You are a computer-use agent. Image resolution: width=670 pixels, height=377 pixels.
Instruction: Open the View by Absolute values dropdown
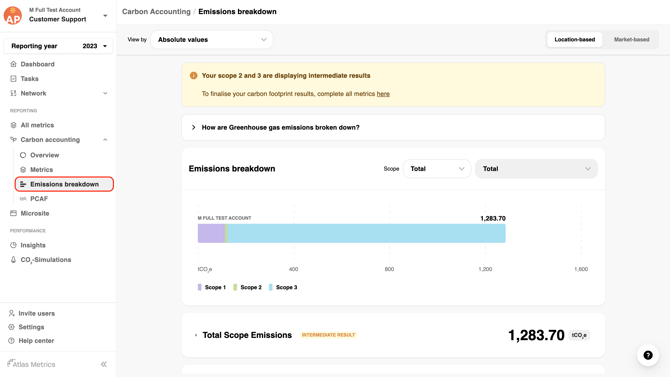pos(212,39)
